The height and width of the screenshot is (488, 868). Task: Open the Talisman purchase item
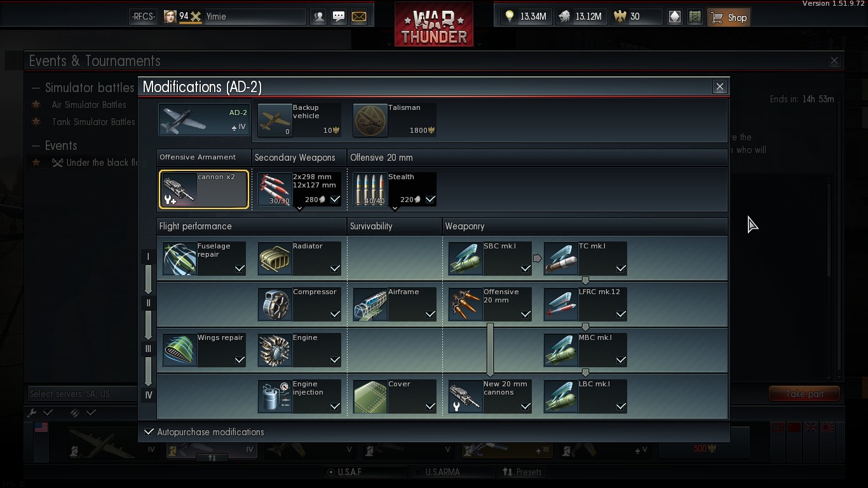tap(395, 120)
